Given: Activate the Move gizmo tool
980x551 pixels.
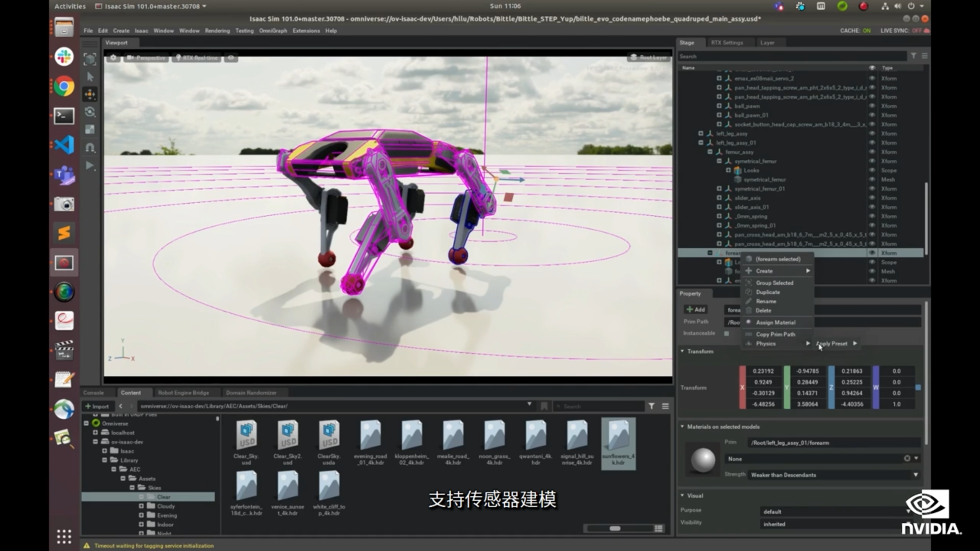Looking at the screenshot, I should coord(90,94).
